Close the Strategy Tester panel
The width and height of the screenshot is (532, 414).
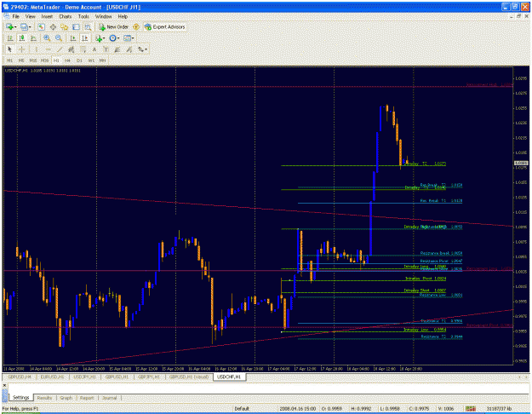4,385
